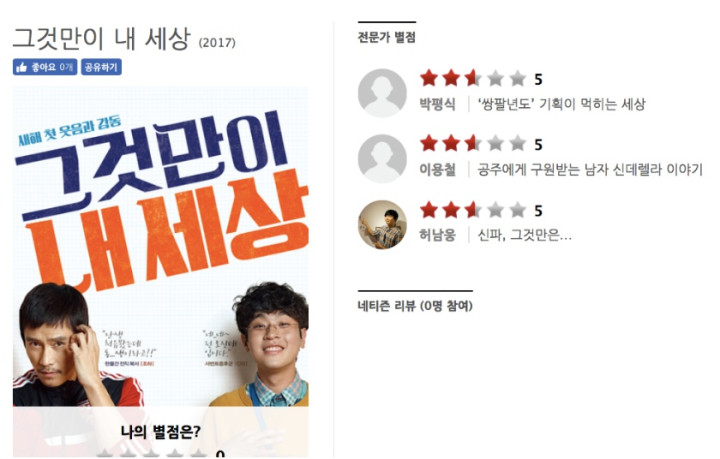This screenshot has width=720, height=459.
Task: Set my rating using the 나의 별점은? stars
Action: coord(152,454)
